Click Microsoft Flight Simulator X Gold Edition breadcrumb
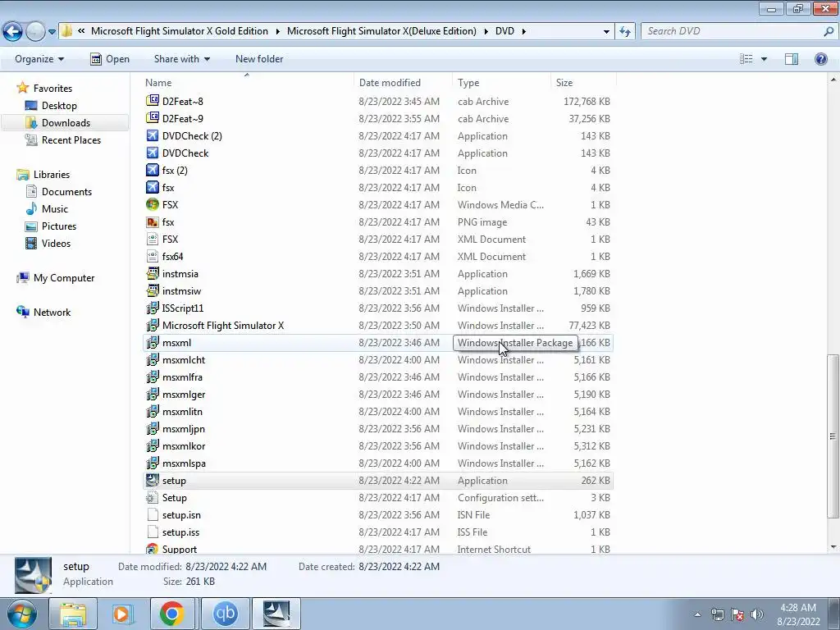 click(x=180, y=31)
